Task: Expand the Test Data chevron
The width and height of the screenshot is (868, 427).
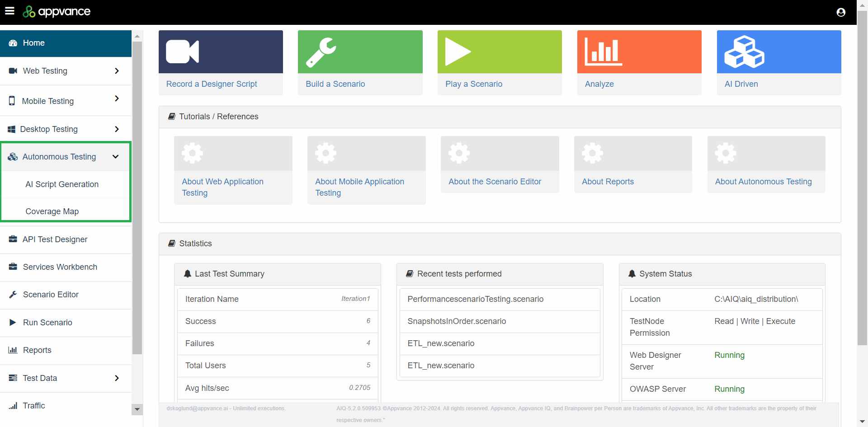Action: click(117, 378)
